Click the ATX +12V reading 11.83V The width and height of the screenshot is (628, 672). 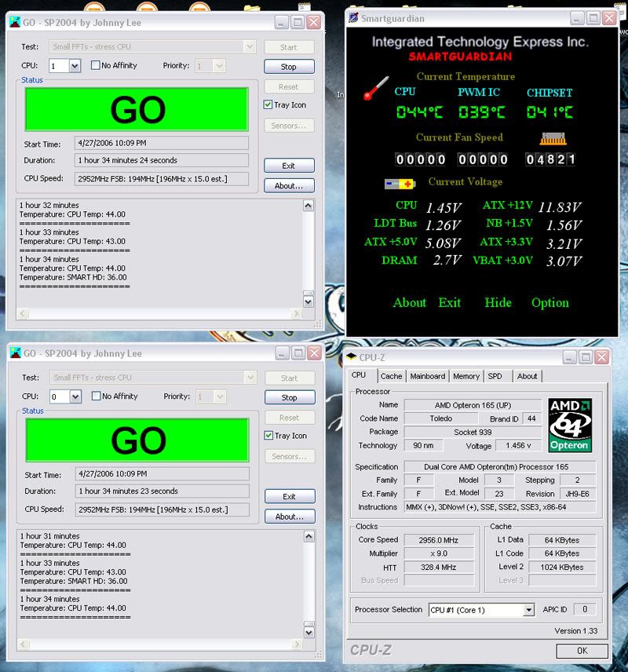click(x=560, y=207)
